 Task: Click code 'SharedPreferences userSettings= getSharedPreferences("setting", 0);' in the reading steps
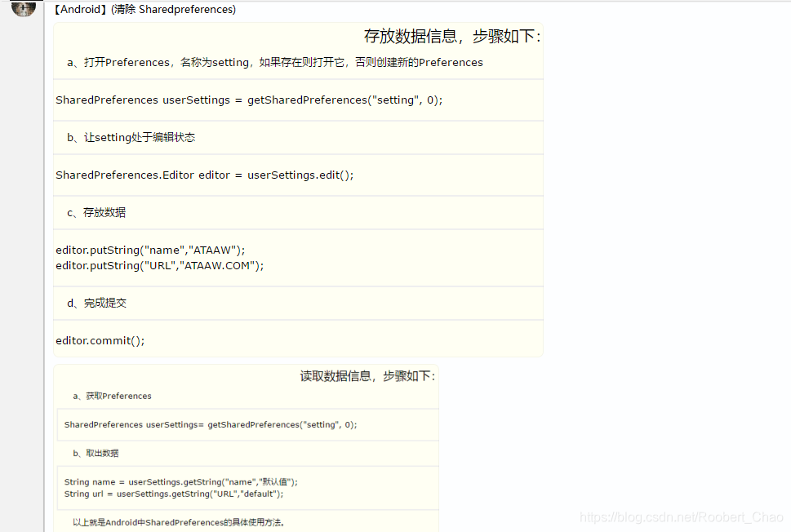pyautogui.click(x=211, y=424)
